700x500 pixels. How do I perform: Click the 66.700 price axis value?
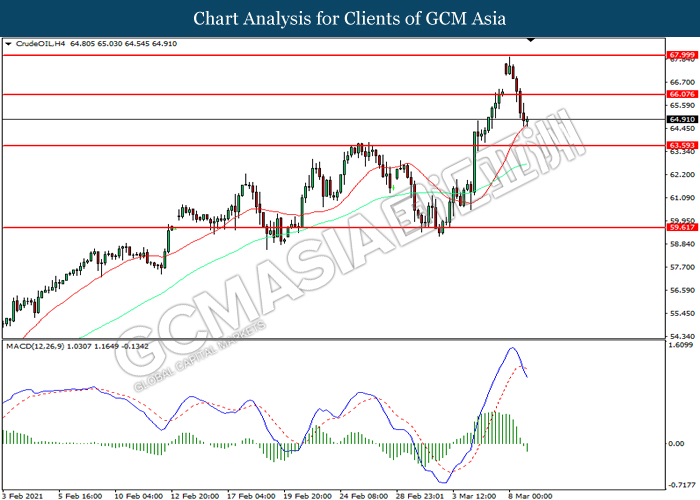682,82
